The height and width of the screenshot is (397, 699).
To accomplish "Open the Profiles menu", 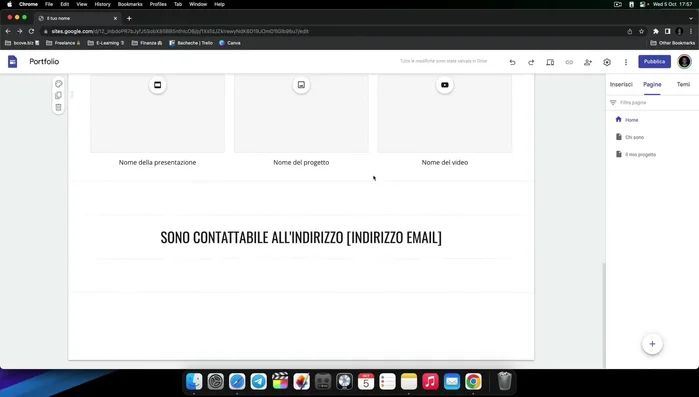I will click(x=158, y=4).
